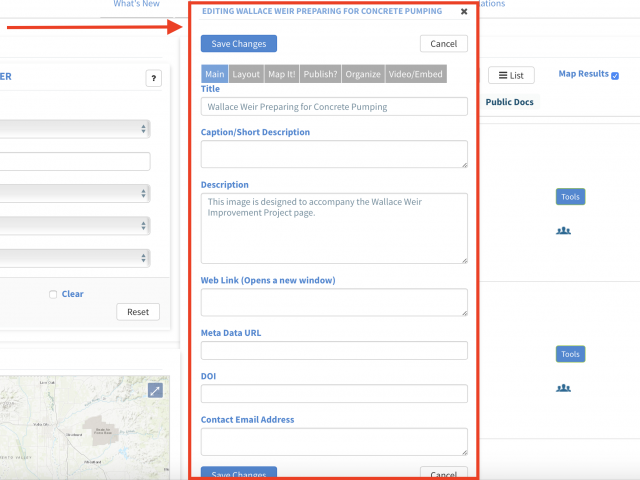Click the question mark help icon
This screenshot has width=640, height=480.
click(x=153, y=78)
